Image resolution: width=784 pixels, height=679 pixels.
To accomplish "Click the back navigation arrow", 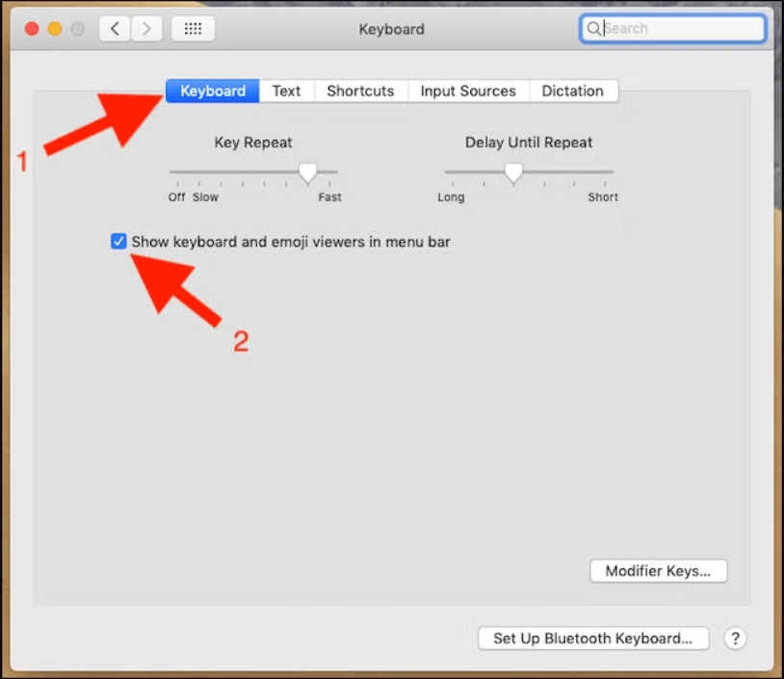I will pyautogui.click(x=114, y=29).
